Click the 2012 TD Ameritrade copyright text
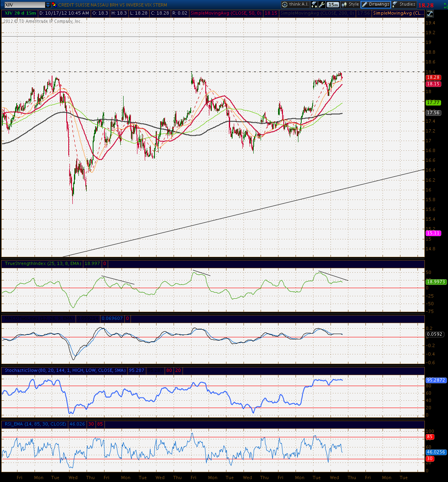The height and width of the screenshot is (482, 448). pos(42,21)
